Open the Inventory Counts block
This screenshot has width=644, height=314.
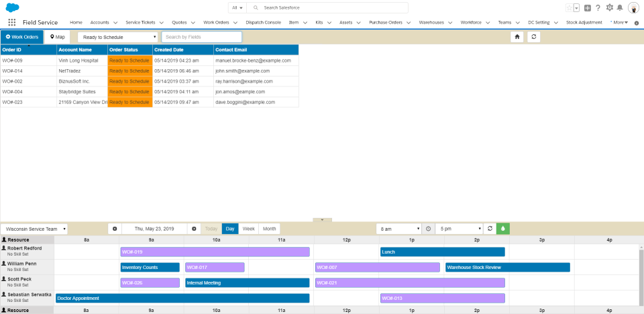tap(150, 267)
